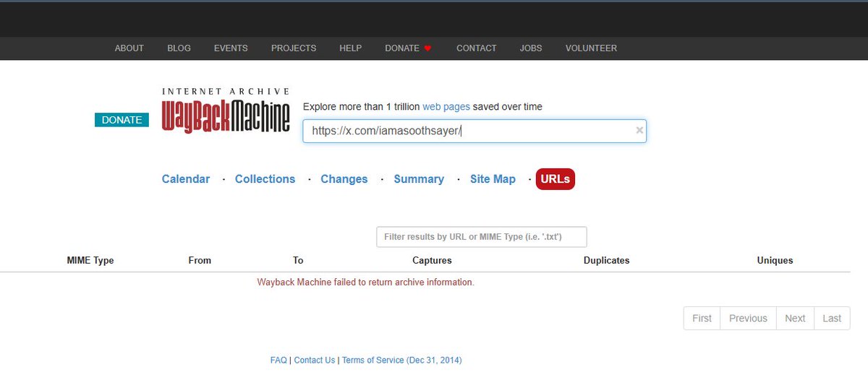
Task: Sort by MIME Type column header
Action: click(90, 260)
